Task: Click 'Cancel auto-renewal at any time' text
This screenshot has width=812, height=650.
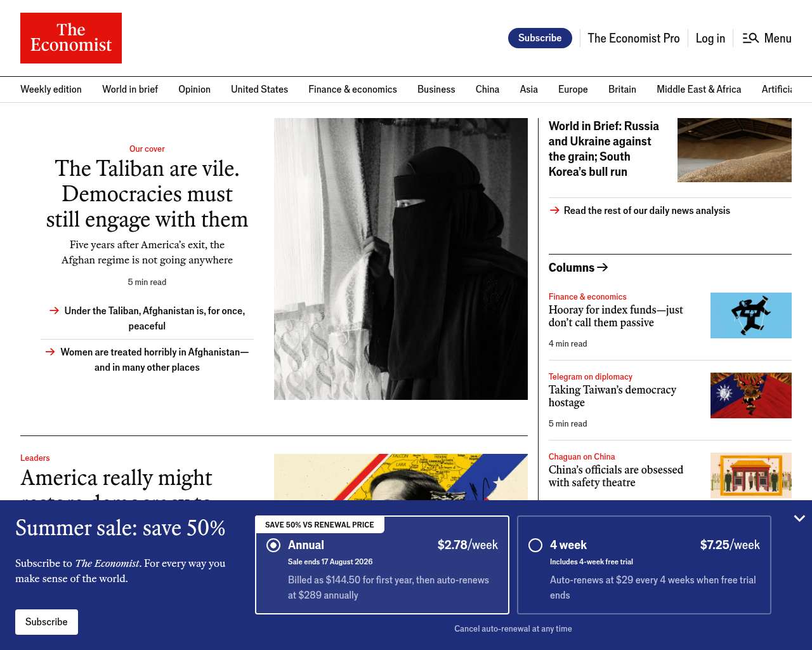Action: point(513,628)
